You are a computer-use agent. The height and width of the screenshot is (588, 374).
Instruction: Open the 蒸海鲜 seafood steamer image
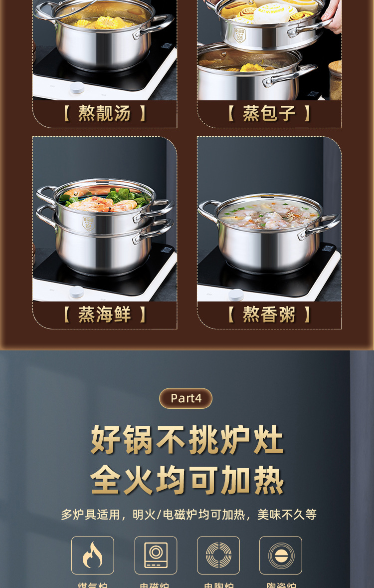point(105,219)
